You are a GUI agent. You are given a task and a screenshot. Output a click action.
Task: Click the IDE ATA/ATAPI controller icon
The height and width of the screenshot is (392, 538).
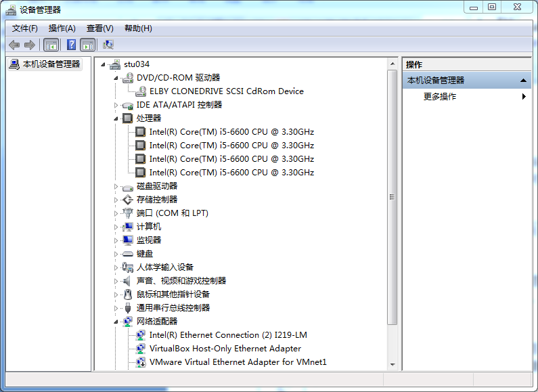point(128,105)
